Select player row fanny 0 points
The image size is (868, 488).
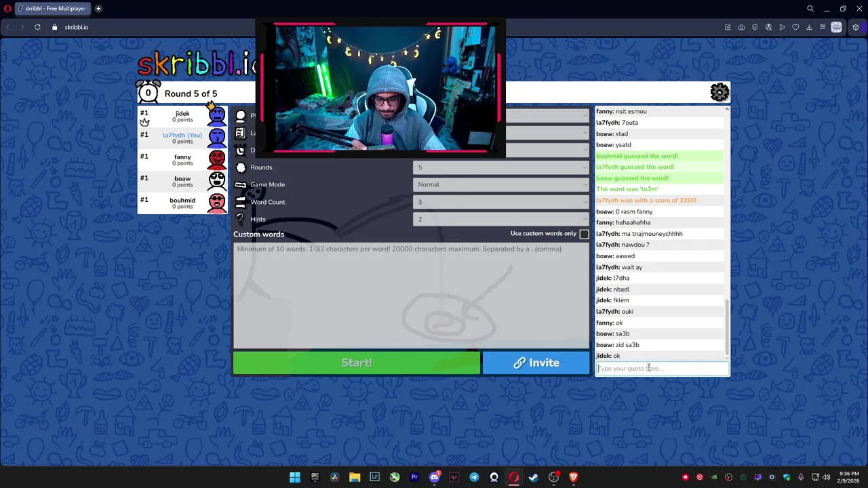click(x=183, y=159)
